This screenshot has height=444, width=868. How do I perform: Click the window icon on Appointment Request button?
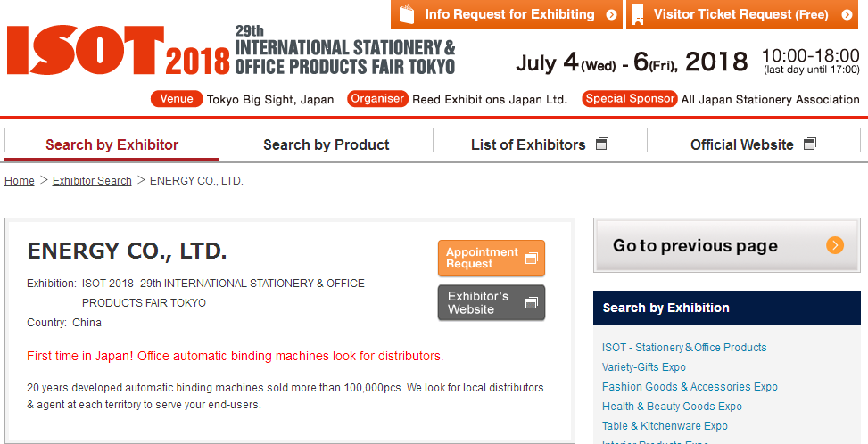531,259
